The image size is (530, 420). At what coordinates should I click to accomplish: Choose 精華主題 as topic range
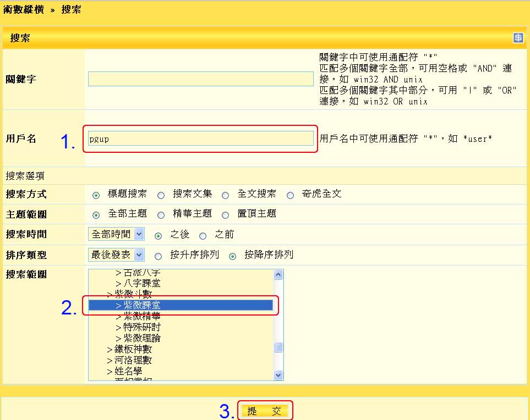(161, 214)
